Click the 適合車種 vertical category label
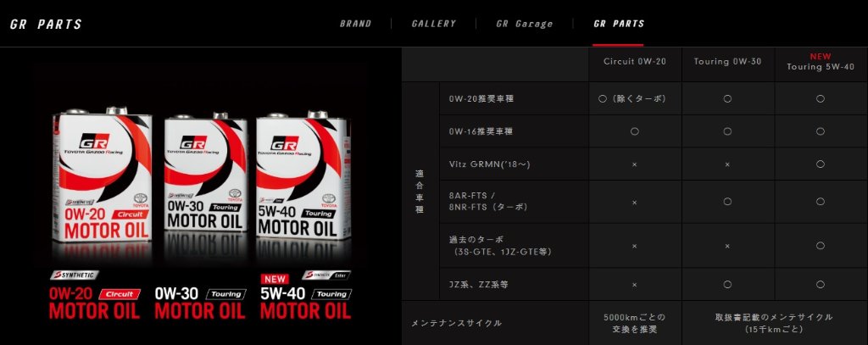Screen dimensions: 868x345 [420, 192]
